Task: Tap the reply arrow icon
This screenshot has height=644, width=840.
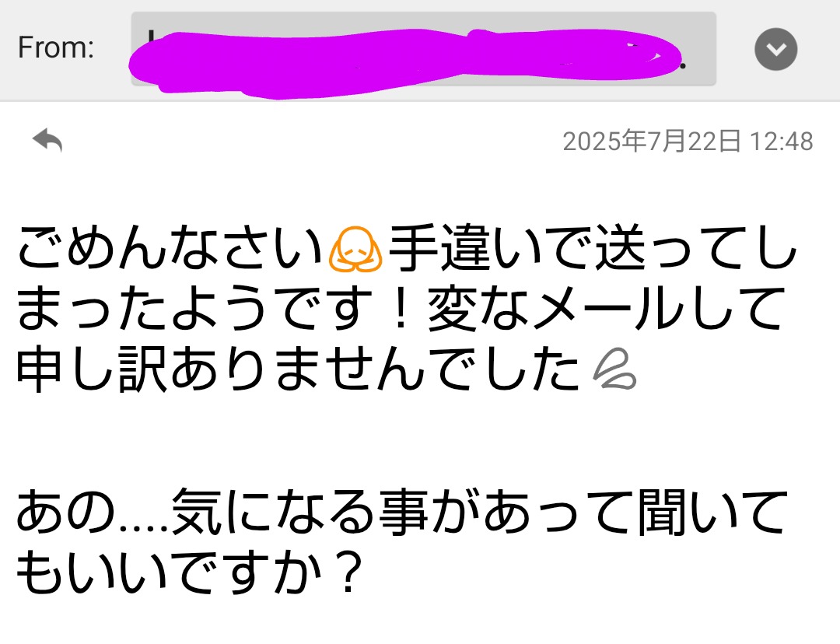Action: click(x=47, y=140)
